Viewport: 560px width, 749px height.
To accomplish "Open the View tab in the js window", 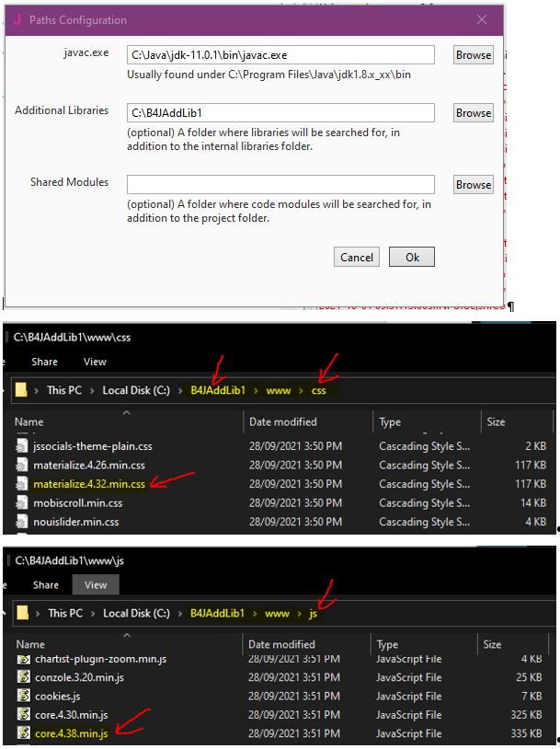I will (96, 584).
